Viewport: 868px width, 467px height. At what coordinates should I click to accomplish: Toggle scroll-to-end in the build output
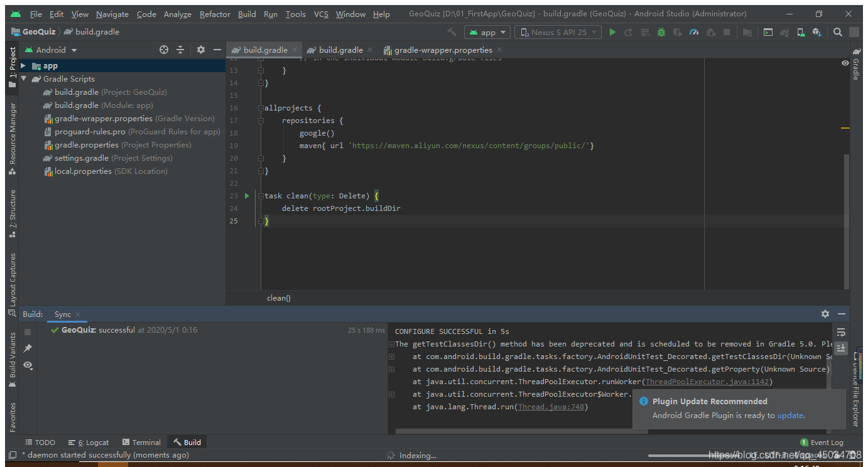(x=840, y=348)
